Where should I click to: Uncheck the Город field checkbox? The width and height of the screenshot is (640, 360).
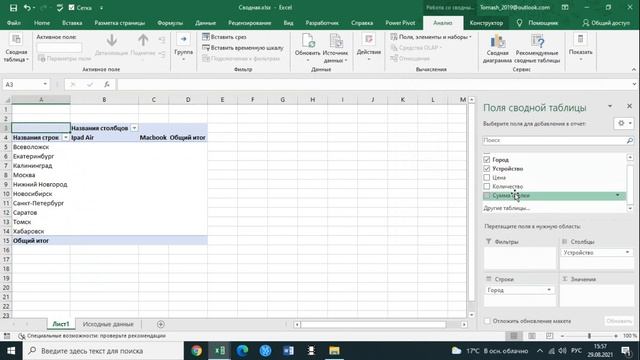(x=487, y=160)
